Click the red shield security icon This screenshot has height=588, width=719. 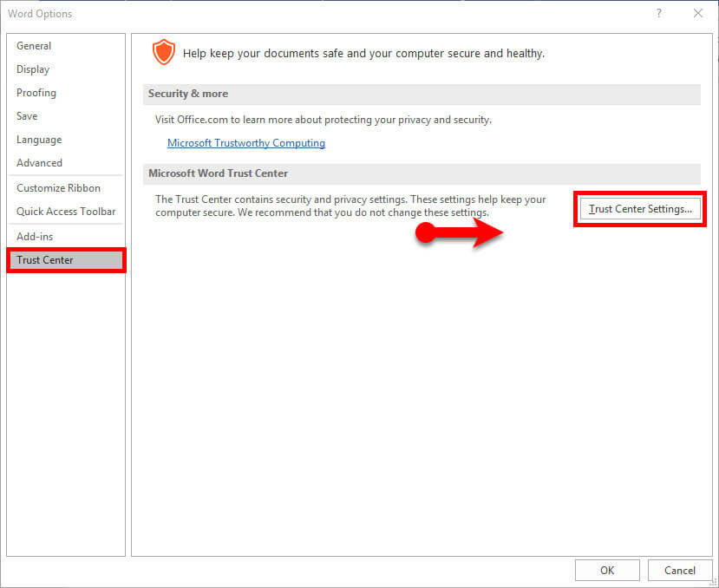coord(164,52)
